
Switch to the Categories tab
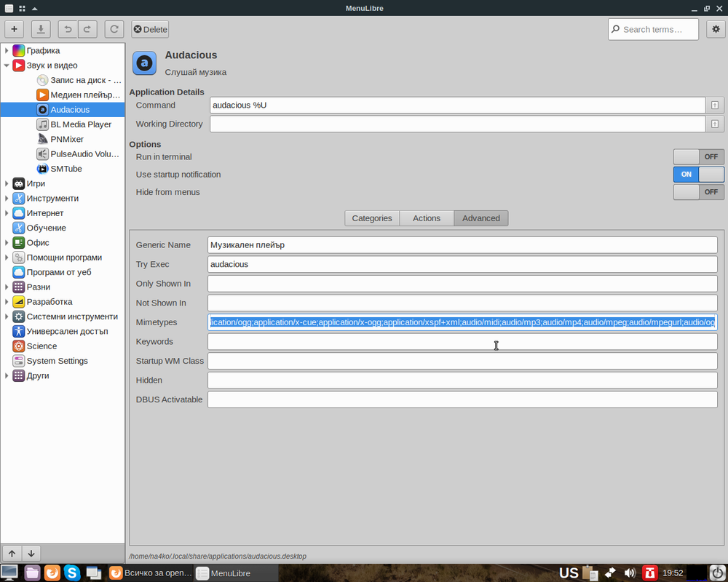(372, 218)
